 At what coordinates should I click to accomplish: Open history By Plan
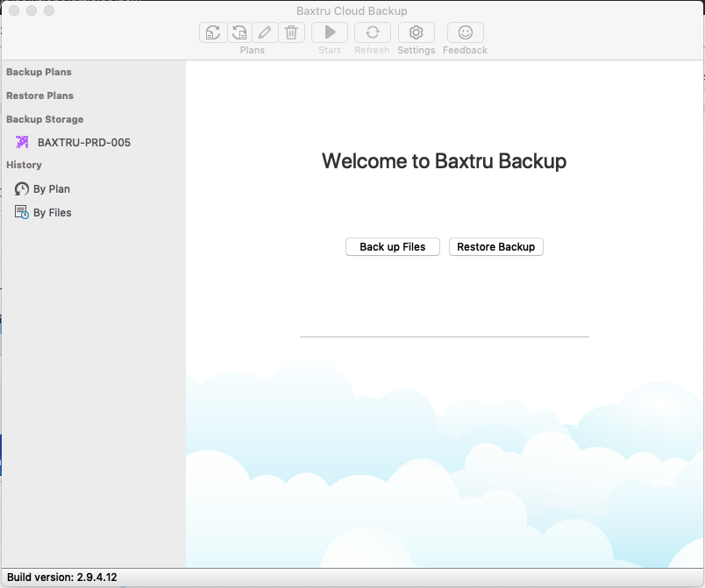click(x=52, y=189)
